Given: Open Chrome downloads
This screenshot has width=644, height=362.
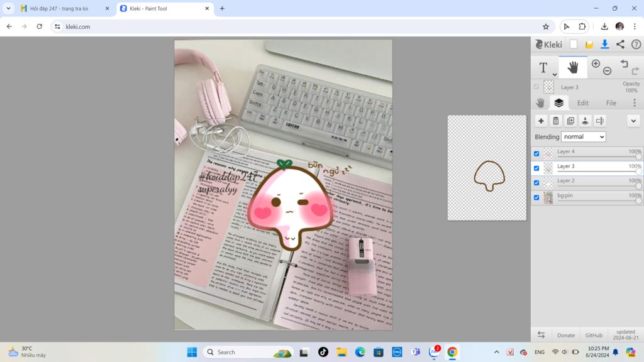Looking at the screenshot, I should coord(604,26).
